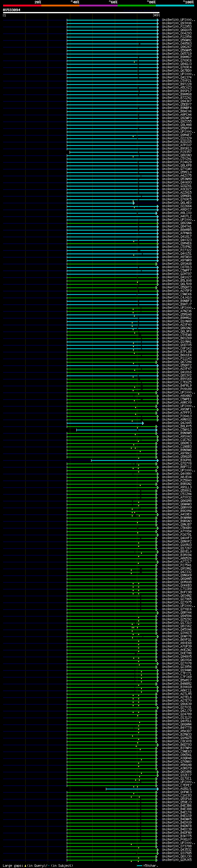
Task: Select the UniRef100_Q9LHA8 entry
Action: click(x=177, y=125)
